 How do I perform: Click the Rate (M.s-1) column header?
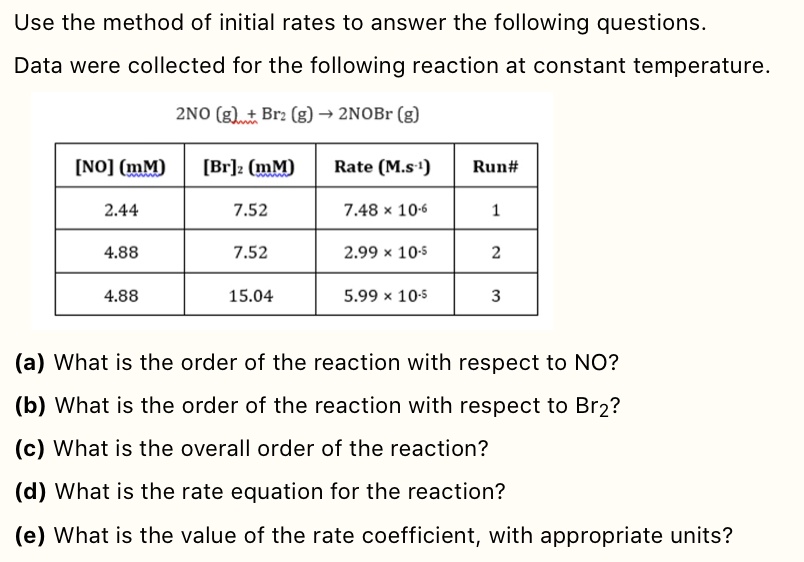point(385,167)
